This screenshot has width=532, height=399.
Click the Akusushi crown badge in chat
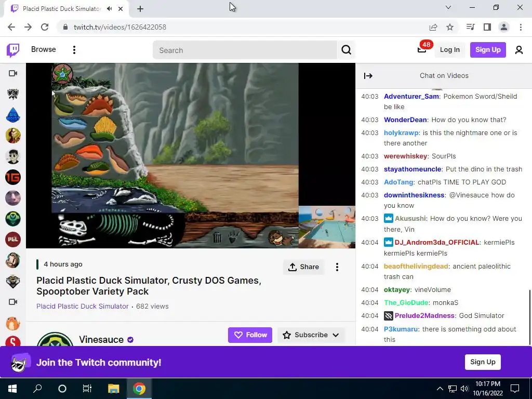click(389, 218)
